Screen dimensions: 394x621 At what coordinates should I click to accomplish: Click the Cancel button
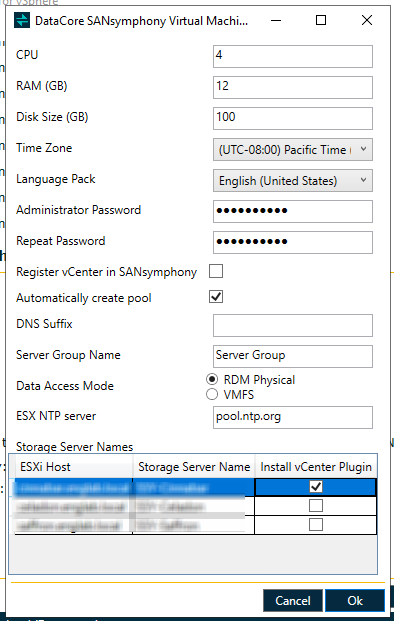[293, 600]
